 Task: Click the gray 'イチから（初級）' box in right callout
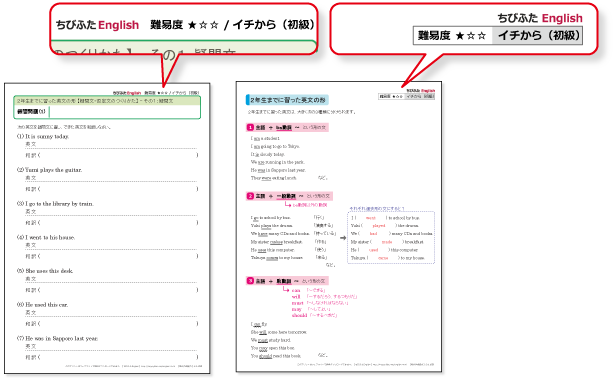(537, 36)
